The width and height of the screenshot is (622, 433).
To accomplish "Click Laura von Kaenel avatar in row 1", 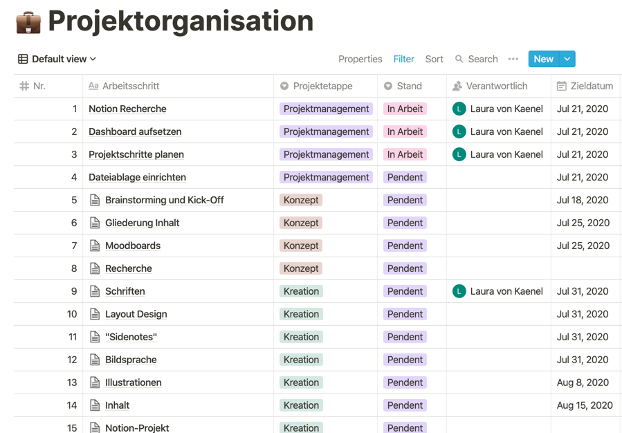I will pyautogui.click(x=459, y=108).
